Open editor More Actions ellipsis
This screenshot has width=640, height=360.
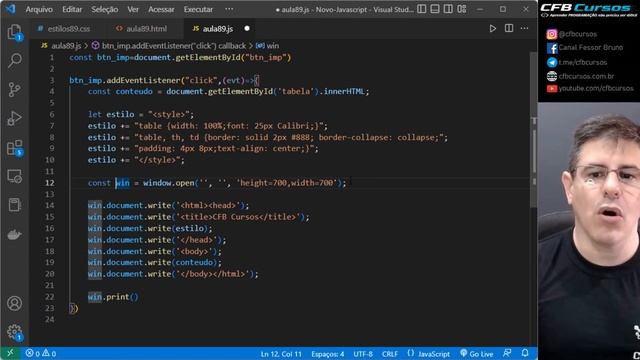(524, 28)
